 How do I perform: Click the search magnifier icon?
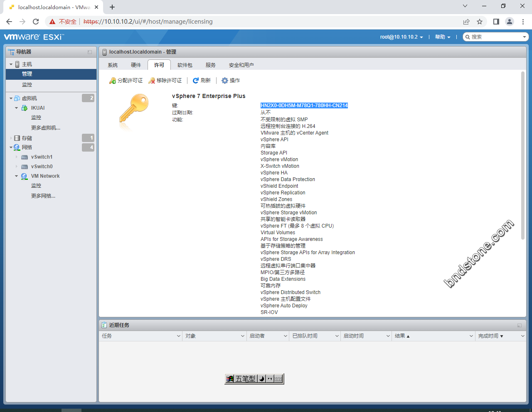click(x=468, y=37)
